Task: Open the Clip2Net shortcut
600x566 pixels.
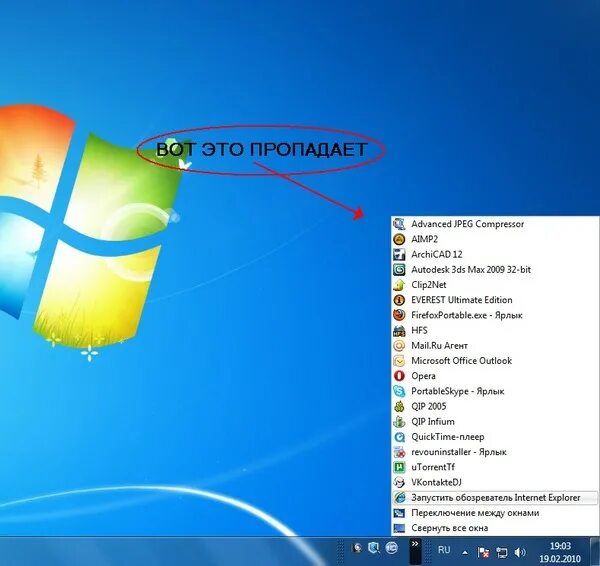Action: [x=495, y=285]
